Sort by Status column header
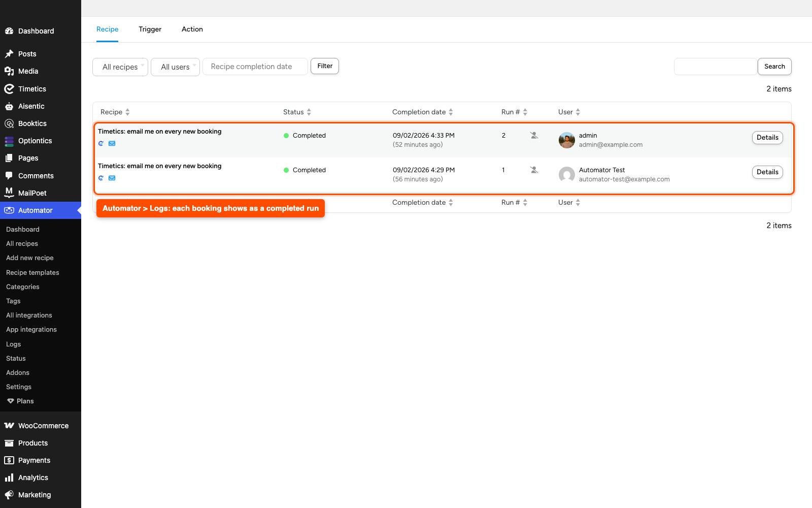 coord(297,112)
